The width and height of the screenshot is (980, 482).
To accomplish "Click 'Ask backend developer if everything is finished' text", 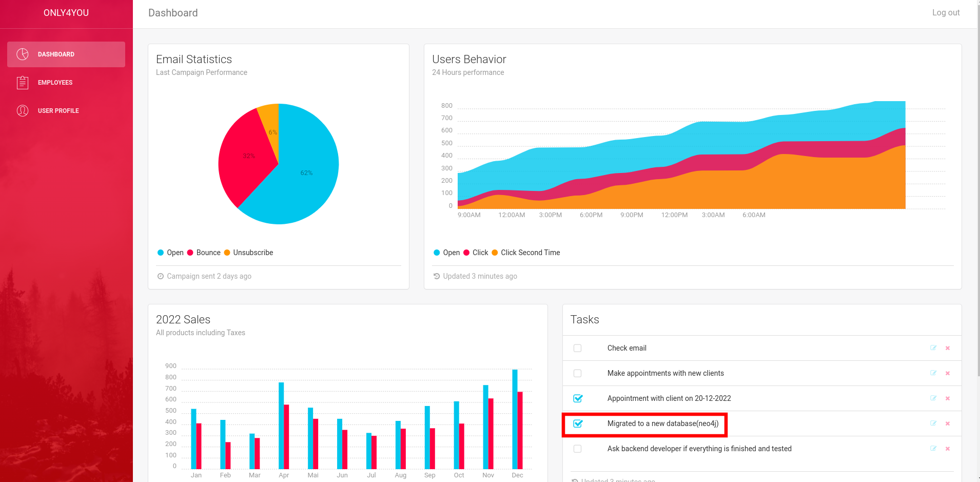I will pyautogui.click(x=699, y=449).
